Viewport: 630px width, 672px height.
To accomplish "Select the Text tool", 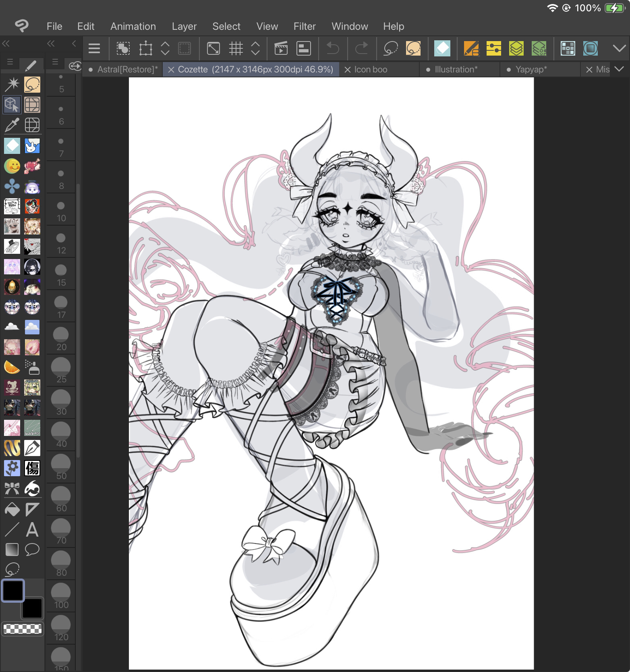I will (x=32, y=530).
